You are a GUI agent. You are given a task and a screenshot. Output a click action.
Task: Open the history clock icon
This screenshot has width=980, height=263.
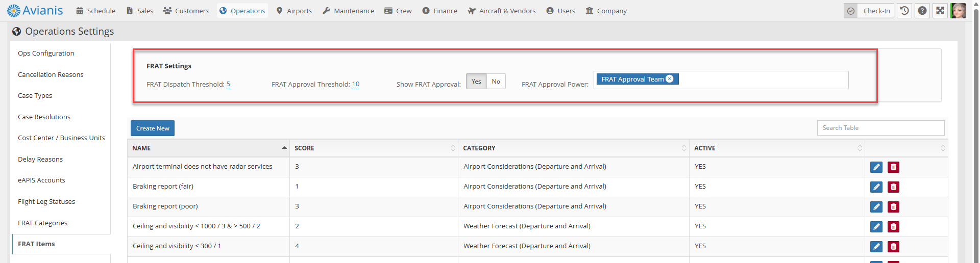click(x=904, y=11)
